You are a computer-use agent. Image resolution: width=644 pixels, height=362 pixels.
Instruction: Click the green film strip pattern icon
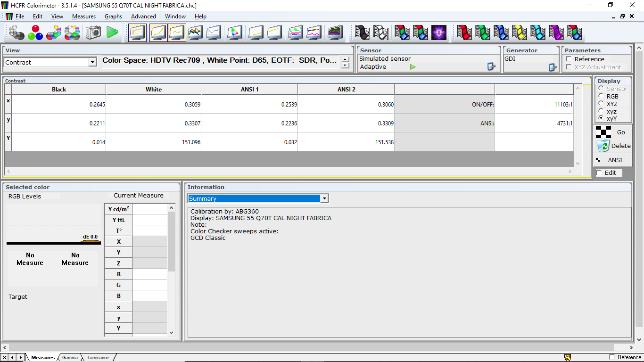[x=483, y=33]
